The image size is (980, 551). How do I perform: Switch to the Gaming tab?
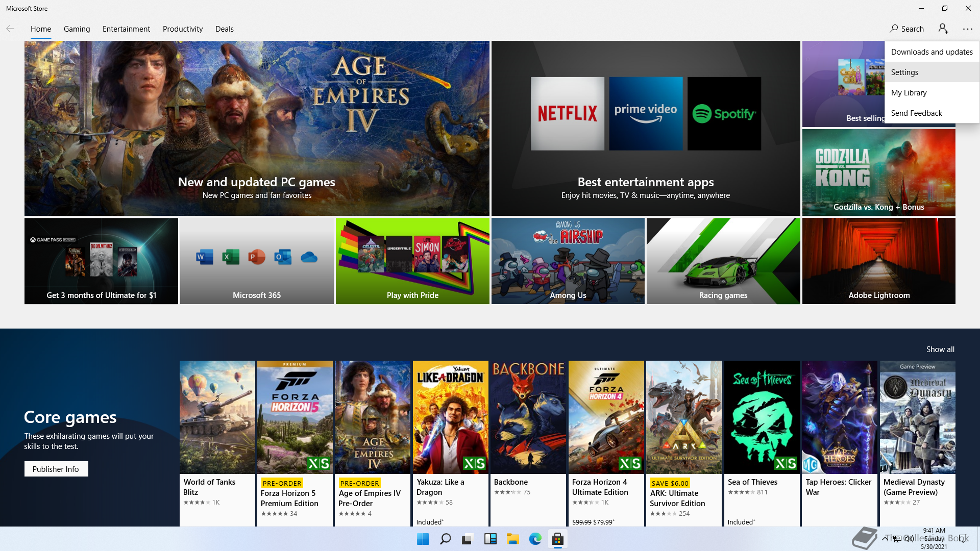click(77, 29)
